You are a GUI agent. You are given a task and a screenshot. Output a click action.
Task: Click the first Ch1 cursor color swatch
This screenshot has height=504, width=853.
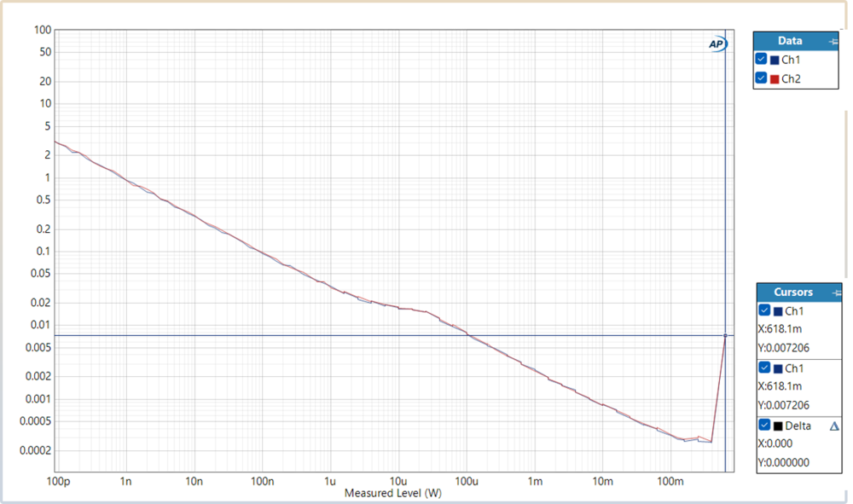click(778, 311)
